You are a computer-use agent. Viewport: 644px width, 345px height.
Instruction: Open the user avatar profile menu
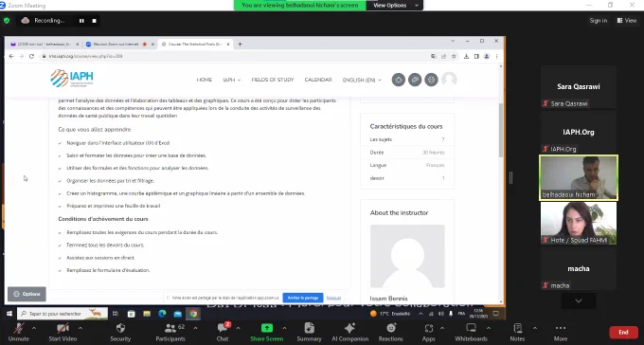coord(449,80)
